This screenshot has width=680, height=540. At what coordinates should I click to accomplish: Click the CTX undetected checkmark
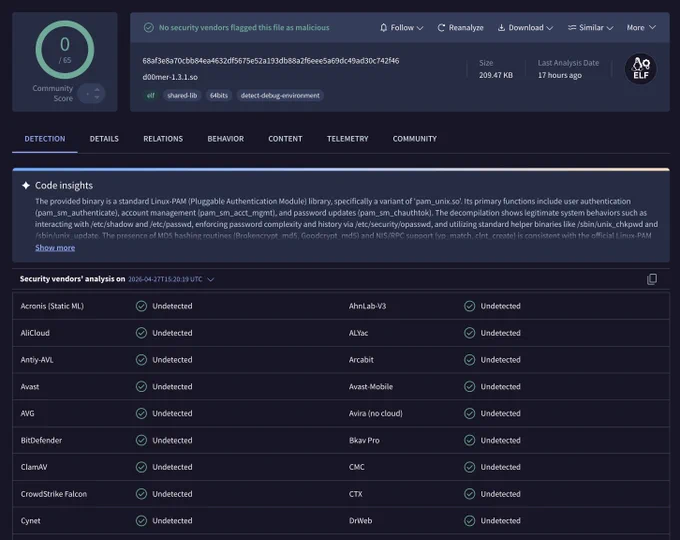click(470, 494)
